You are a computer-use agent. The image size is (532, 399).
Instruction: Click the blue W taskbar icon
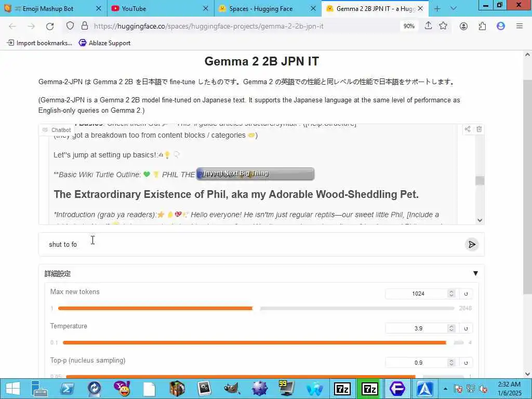pos(314,389)
